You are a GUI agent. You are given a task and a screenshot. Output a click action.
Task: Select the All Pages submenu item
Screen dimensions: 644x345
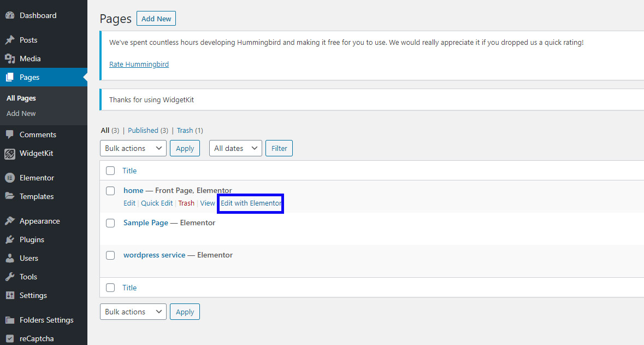(21, 98)
